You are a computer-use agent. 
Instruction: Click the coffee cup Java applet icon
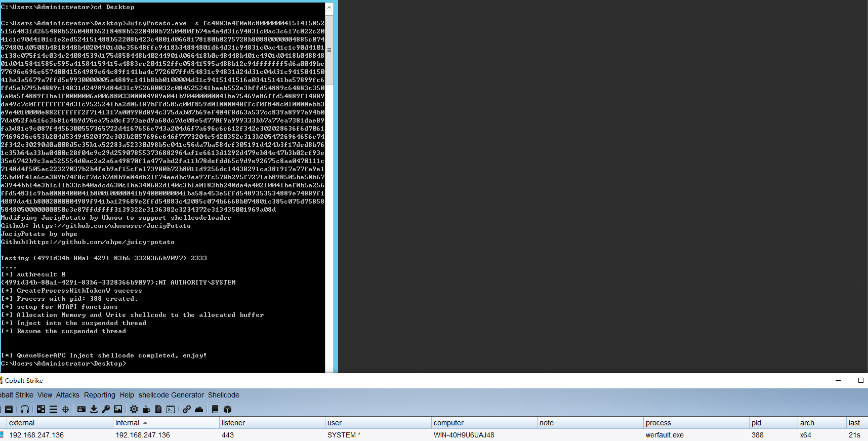point(146,409)
